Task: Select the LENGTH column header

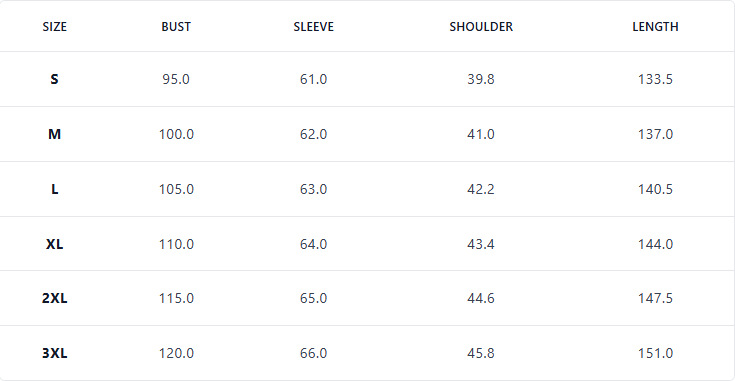Action: (x=655, y=27)
